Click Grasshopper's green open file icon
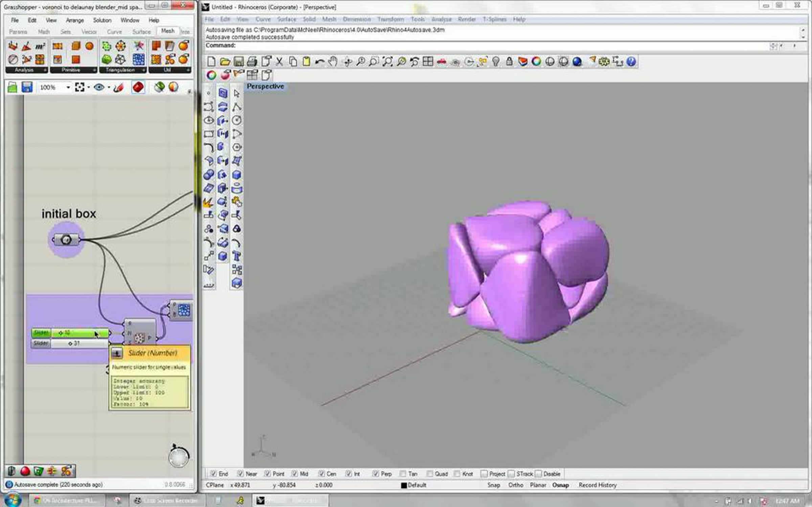This screenshot has height=507, width=812. 13,87
